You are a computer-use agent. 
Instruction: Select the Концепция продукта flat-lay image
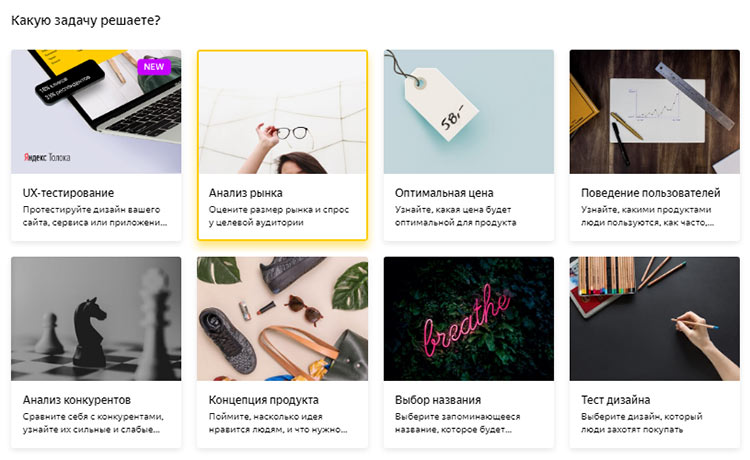[282, 318]
